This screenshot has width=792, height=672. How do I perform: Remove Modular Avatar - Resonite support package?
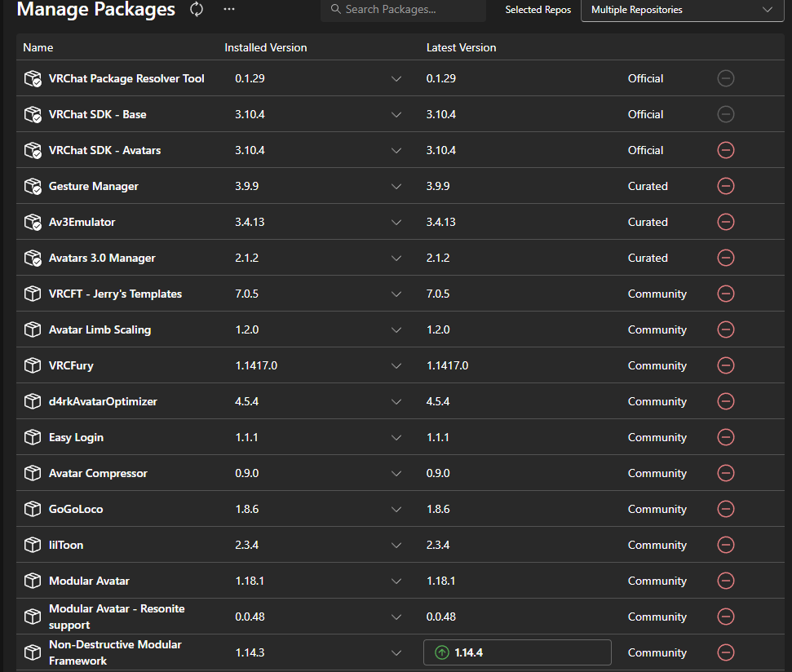coord(726,616)
